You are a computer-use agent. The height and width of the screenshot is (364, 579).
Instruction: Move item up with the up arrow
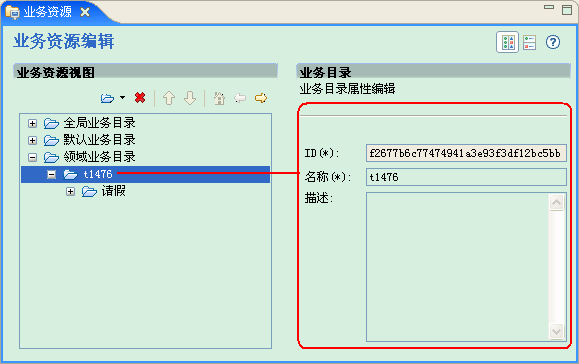169,98
